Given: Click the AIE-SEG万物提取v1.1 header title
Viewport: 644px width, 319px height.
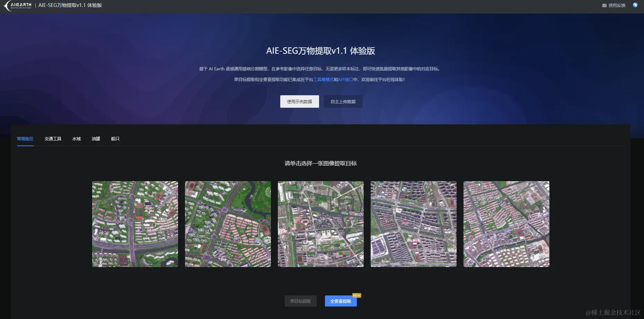Looking at the screenshot, I should (x=70, y=5).
